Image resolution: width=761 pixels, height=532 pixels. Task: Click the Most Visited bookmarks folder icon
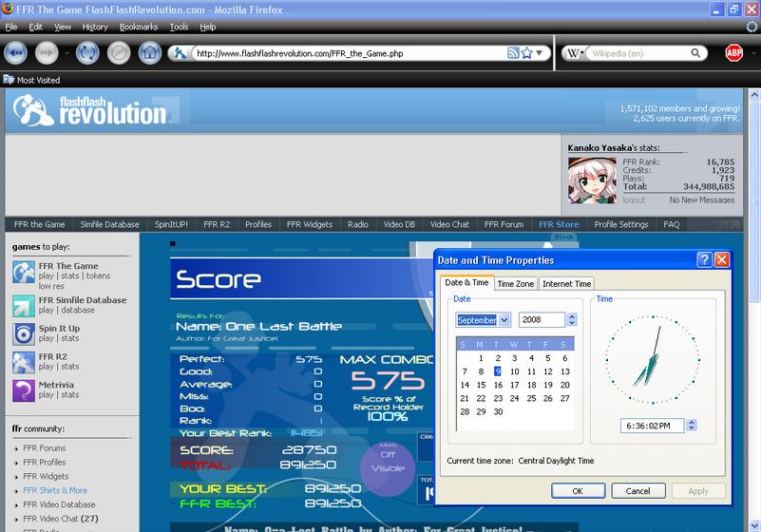pyautogui.click(x=9, y=80)
